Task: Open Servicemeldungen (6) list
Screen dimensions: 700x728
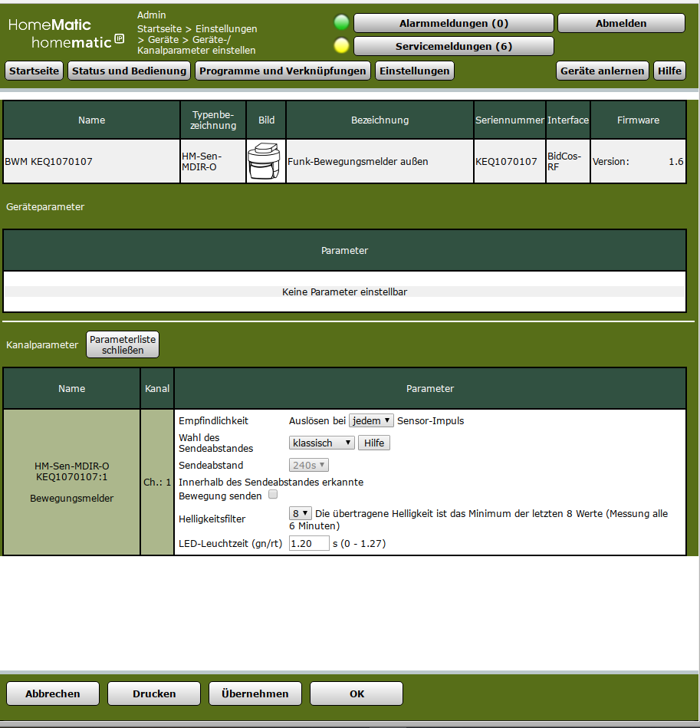Action: coord(454,47)
